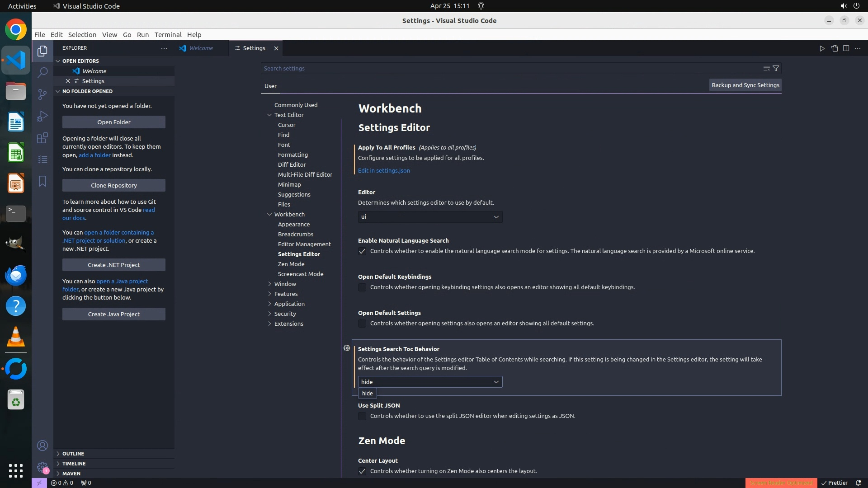Click Edit in settings.json link
The height and width of the screenshot is (488, 868).
[x=384, y=170]
